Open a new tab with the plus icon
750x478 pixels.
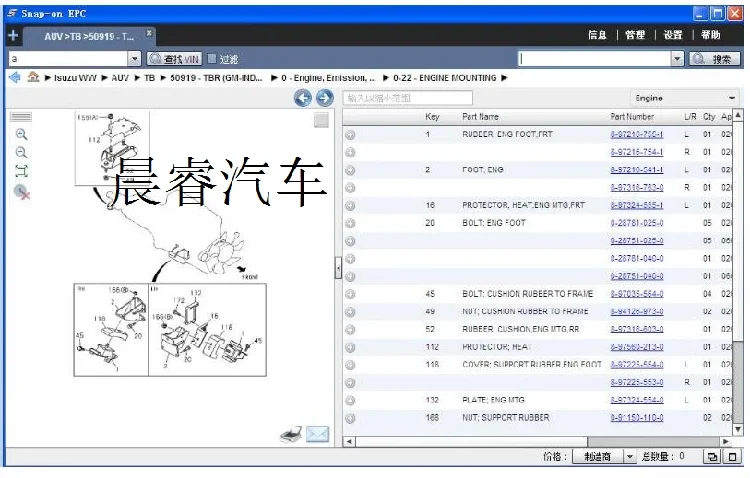(x=13, y=35)
